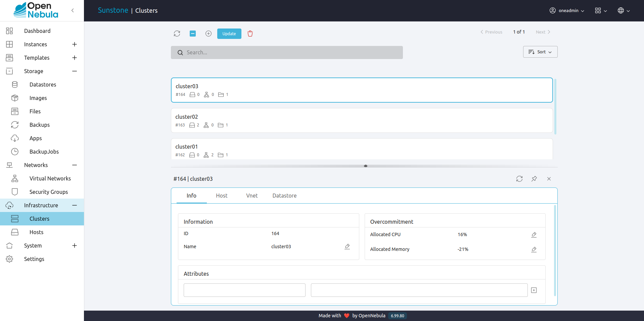644x321 pixels.
Task: Click the Settings gear icon
Action: click(9, 259)
